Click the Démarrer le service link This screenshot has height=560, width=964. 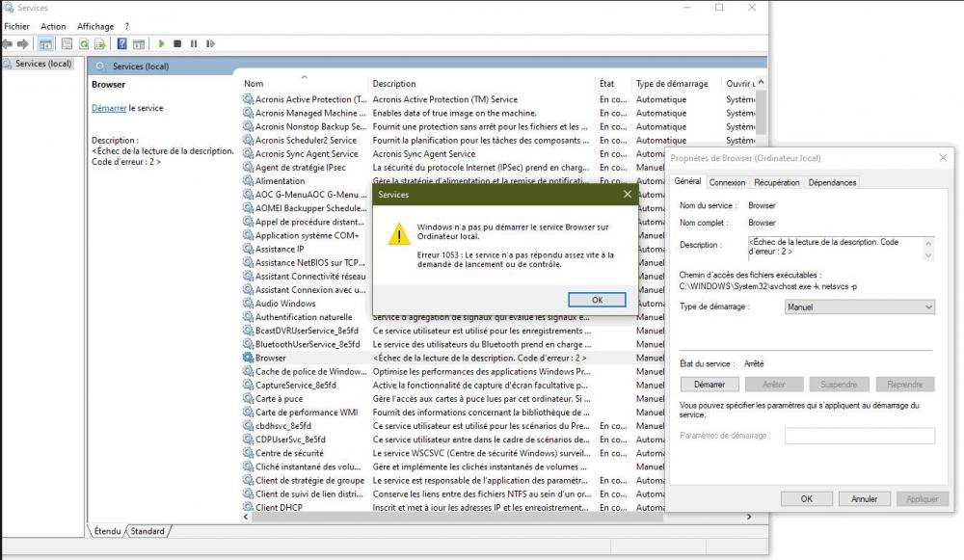tap(109, 108)
